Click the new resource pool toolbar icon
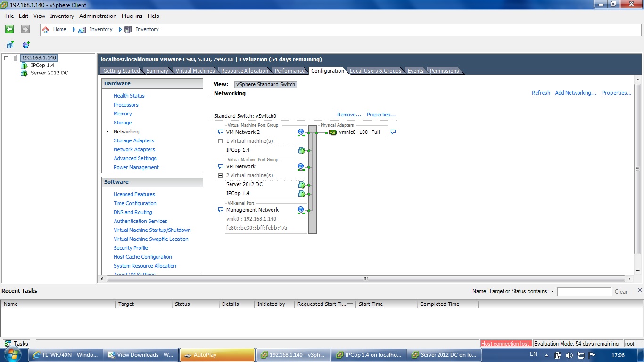Screen dimensions: 644x362 26,45
